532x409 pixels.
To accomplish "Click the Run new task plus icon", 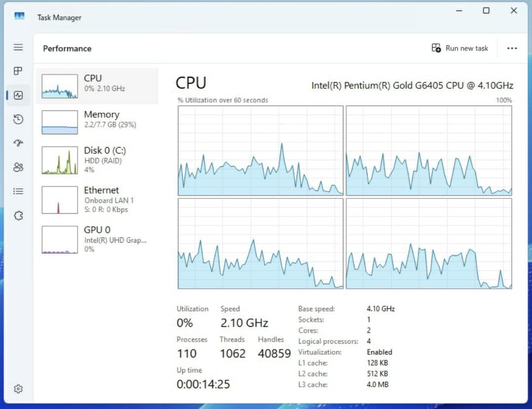I will pos(436,48).
